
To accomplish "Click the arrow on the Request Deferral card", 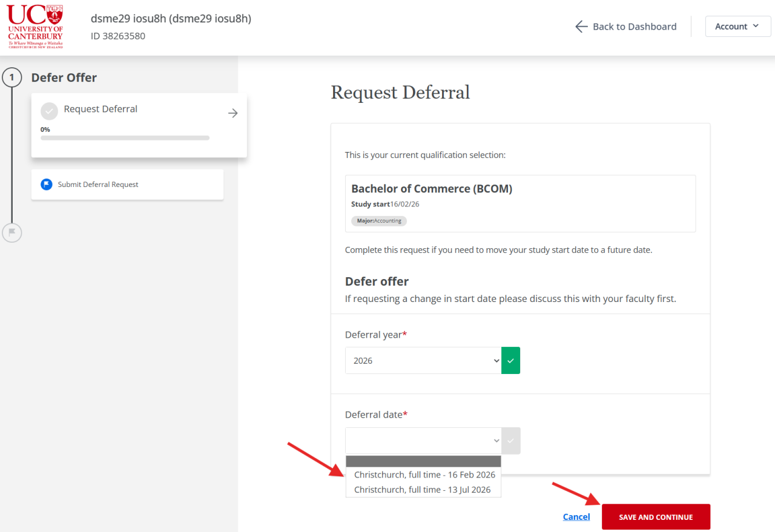I will coord(232,113).
